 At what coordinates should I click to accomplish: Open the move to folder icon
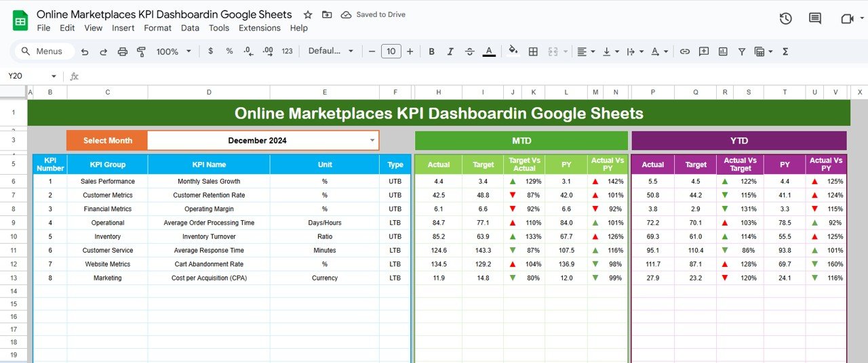click(327, 14)
